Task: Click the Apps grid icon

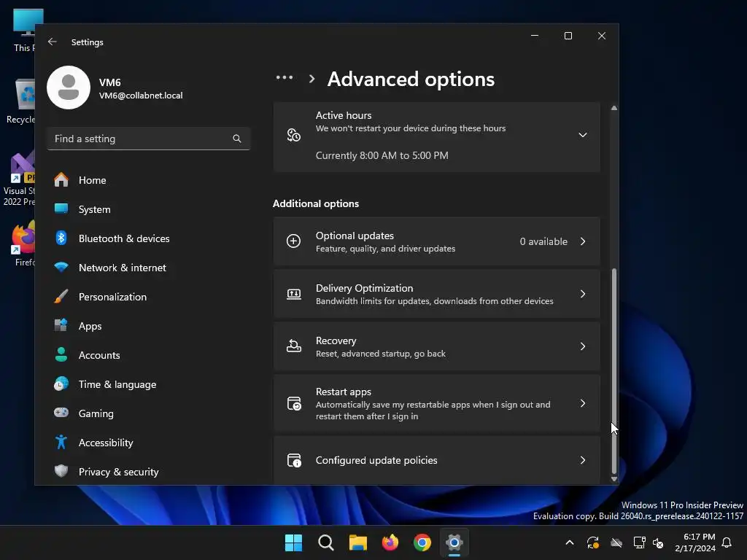Action: [x=61, y=325]
